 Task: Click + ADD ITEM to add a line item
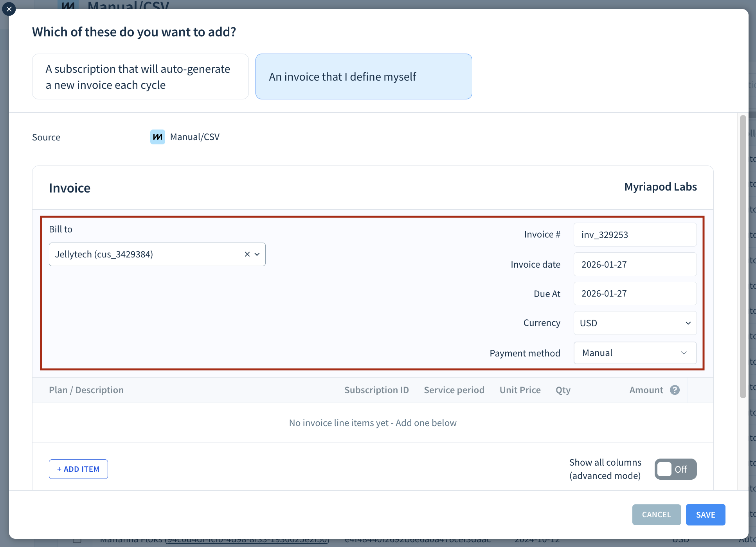click(x=78, y=469)
